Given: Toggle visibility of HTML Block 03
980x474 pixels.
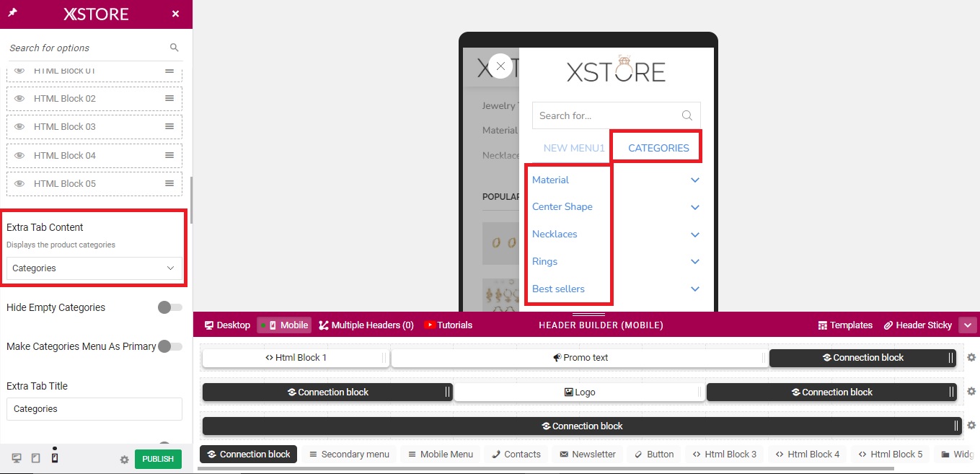Looking at the screenshot, I should (x=19, y=126).
